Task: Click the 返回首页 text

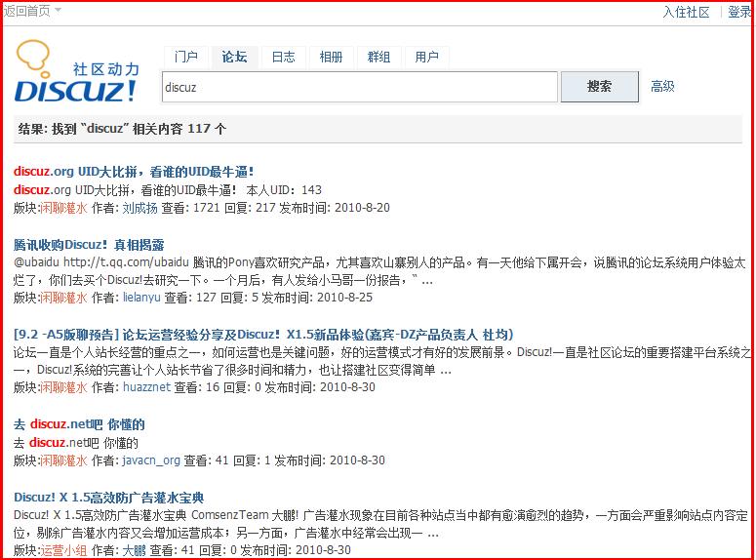Action: (x=27, y=11)
